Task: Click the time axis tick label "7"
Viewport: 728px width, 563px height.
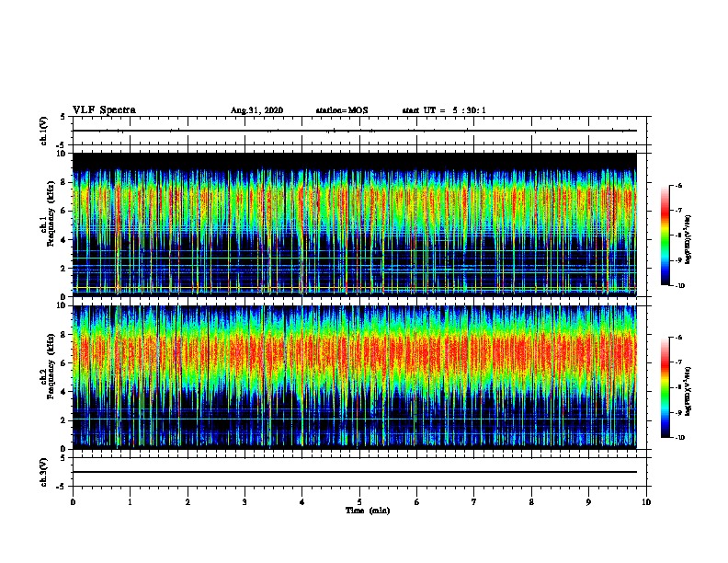Action: click(x=474, y=502)
